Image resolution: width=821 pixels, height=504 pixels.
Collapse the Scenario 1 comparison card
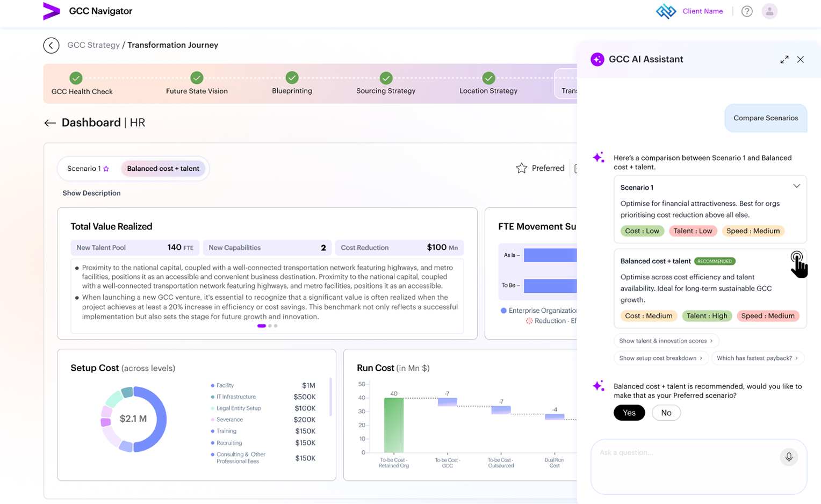[796, 186]
